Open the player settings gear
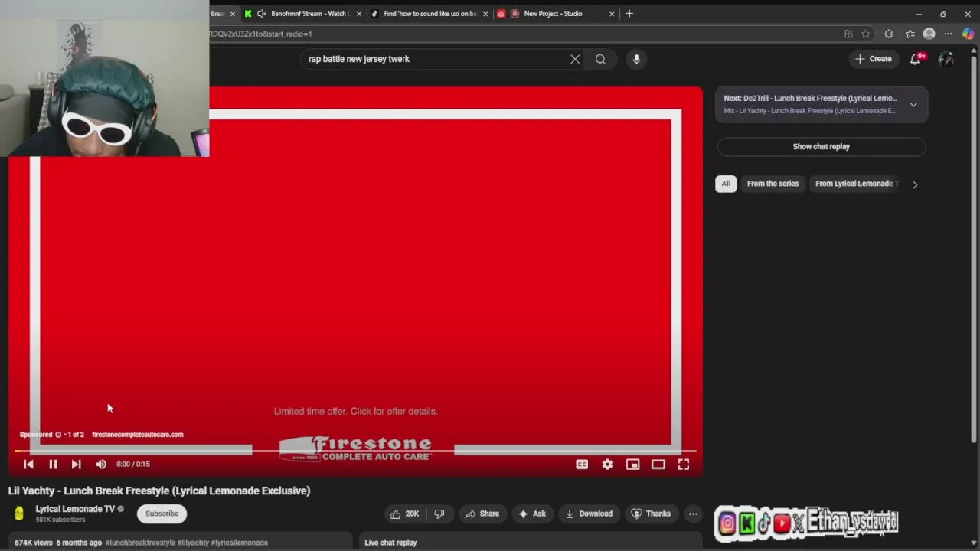The height and width of the screenshot is (551, 980). click(x=607, y=464)
